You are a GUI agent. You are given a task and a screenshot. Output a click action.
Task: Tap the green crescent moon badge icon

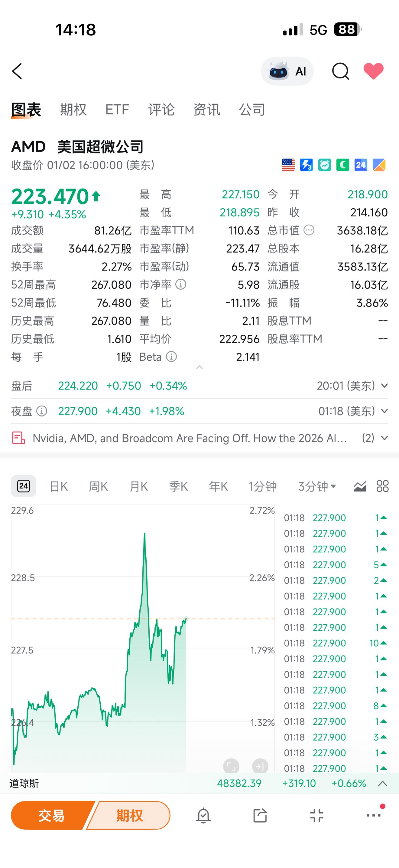(343, 165)
